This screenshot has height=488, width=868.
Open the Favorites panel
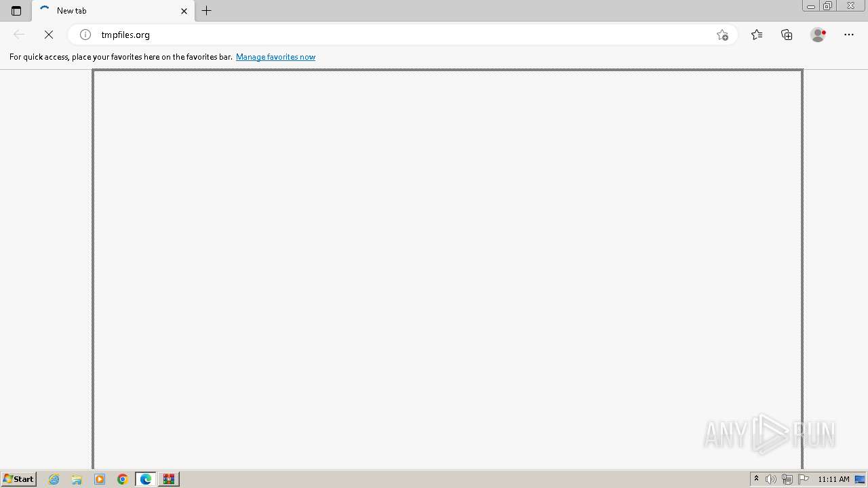757,35
